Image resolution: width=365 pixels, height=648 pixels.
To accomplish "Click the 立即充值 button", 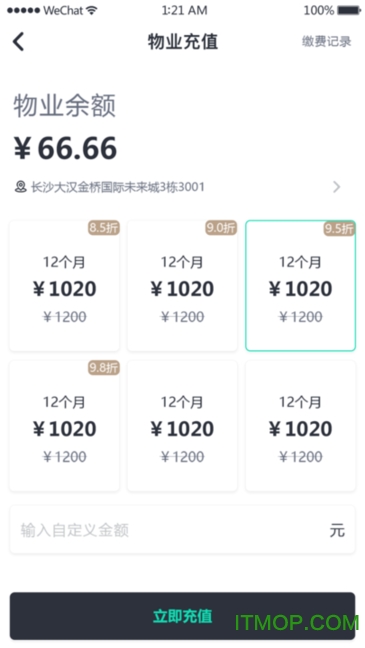I will tap(182, 616).
